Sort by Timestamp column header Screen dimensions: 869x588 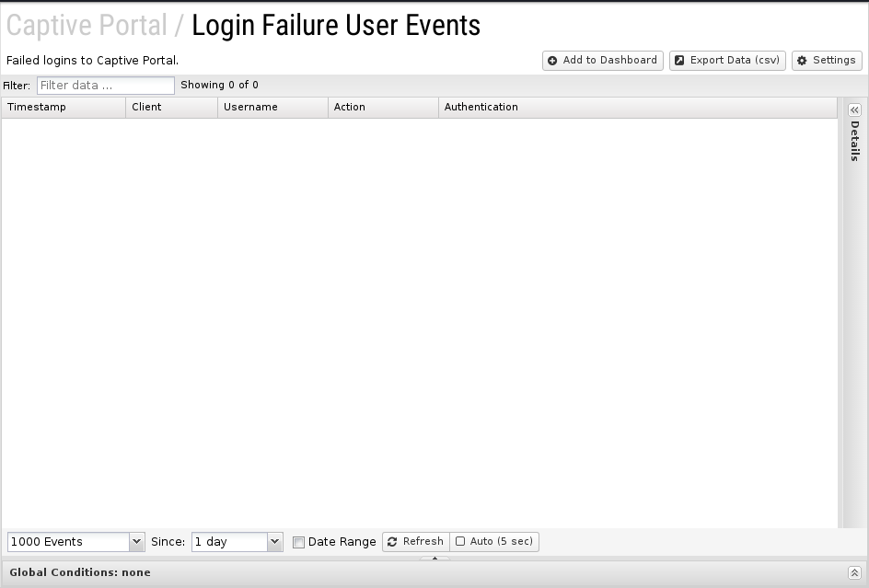point(64,107)
